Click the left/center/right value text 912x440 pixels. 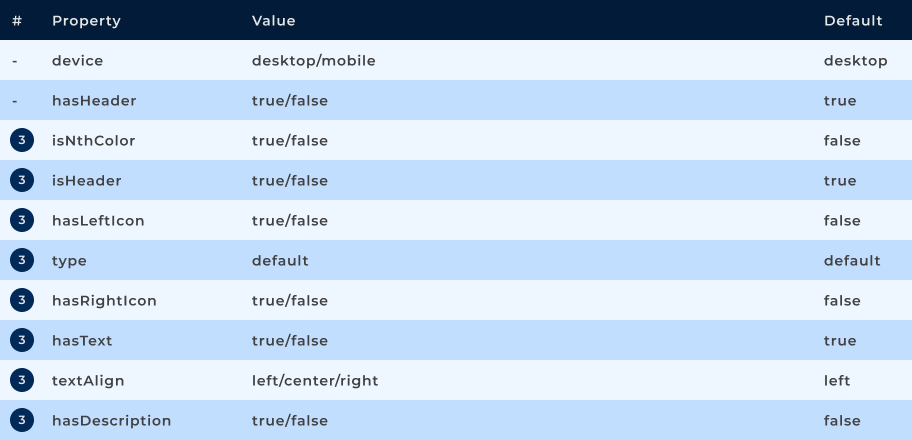coord(315,381)
